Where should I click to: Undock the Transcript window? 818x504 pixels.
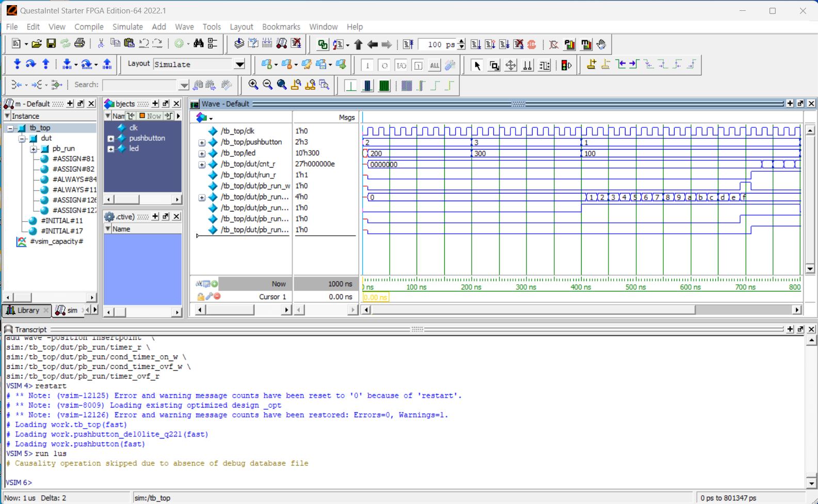[x=800, y=329]
